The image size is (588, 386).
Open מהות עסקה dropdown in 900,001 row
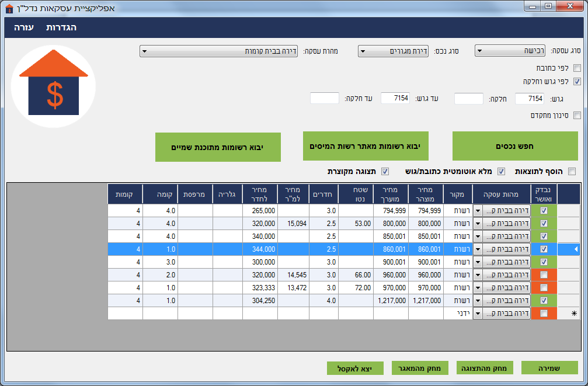coord(478,262)
